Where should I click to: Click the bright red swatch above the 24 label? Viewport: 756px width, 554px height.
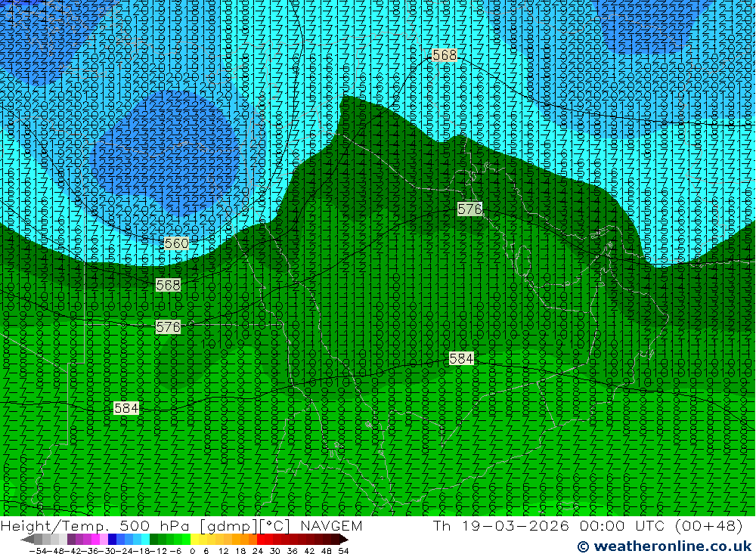click(x=261, y=540)
